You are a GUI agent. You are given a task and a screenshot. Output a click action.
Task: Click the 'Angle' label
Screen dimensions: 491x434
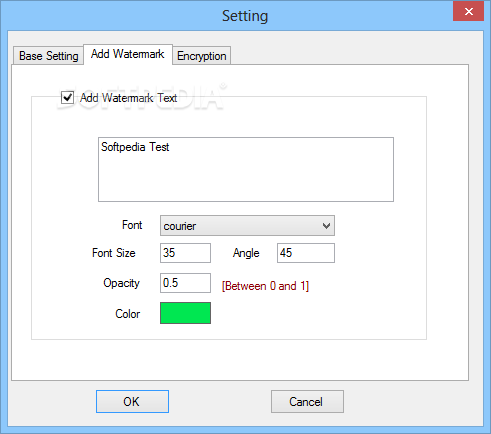tap(246, 253)
